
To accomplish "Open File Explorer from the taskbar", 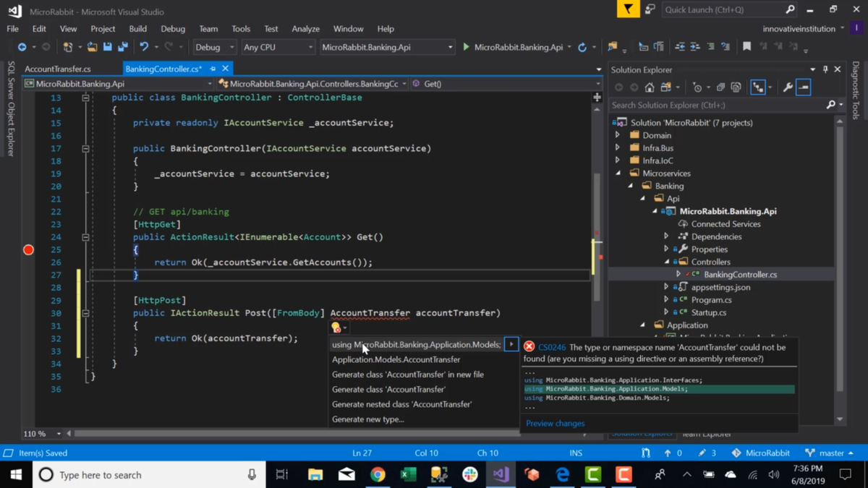I will (315, 474).
